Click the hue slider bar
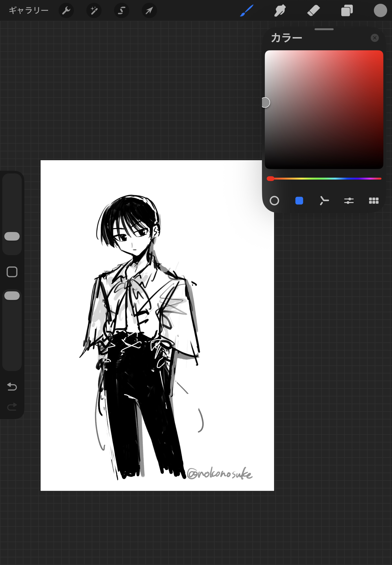Image resolution: width=392 pixels, height=565 pixels. pos(324,179)
